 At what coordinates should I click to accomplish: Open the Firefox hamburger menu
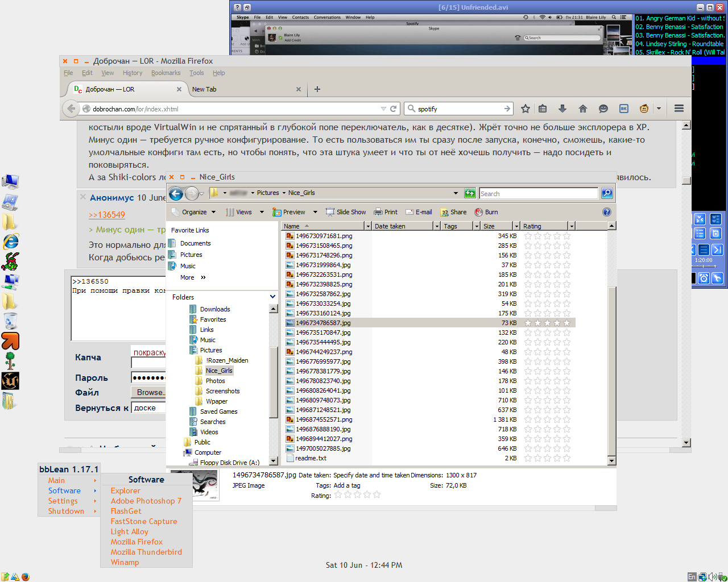[x=679, y=109]
